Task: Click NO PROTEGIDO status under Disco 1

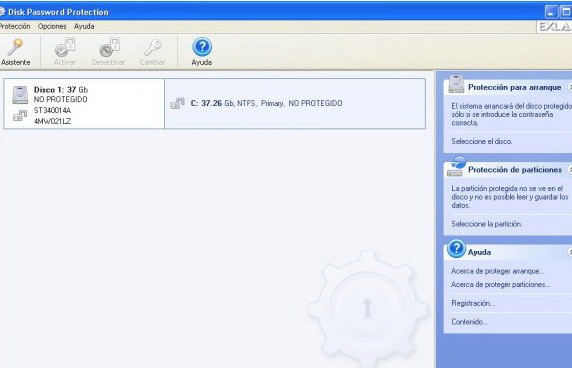Action: pyautogui.click(x=60, y=99)
